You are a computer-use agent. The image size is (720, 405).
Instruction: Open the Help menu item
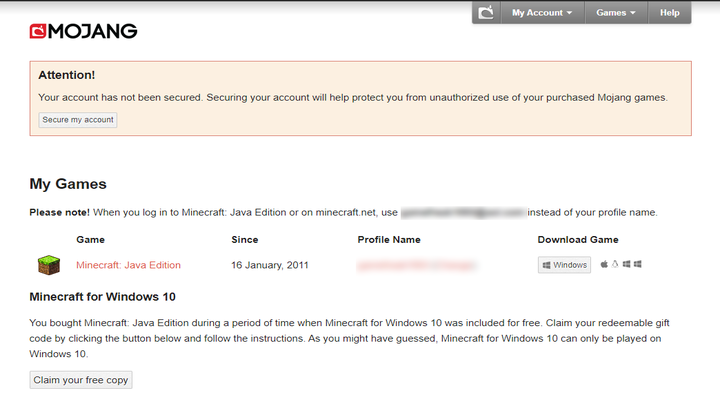point(669,13)
